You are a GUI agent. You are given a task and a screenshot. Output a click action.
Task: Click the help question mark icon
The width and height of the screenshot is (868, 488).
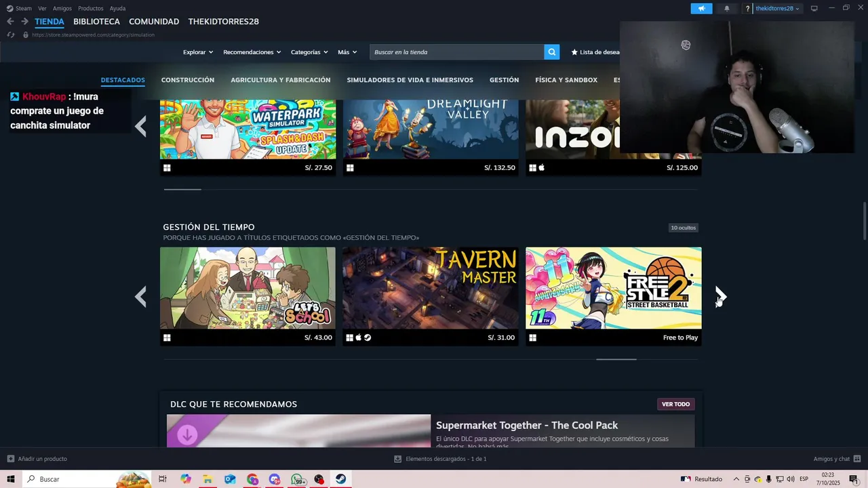point(747,9)
